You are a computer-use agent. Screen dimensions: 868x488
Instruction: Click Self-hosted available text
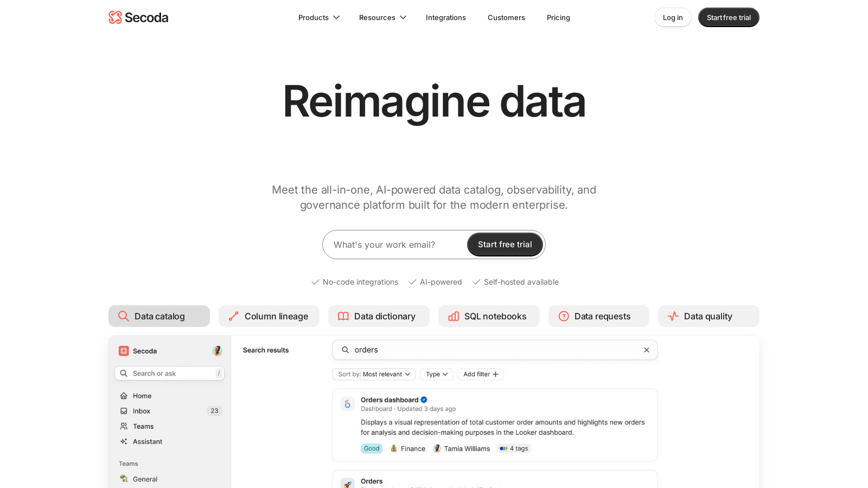(x=521, y=282)
